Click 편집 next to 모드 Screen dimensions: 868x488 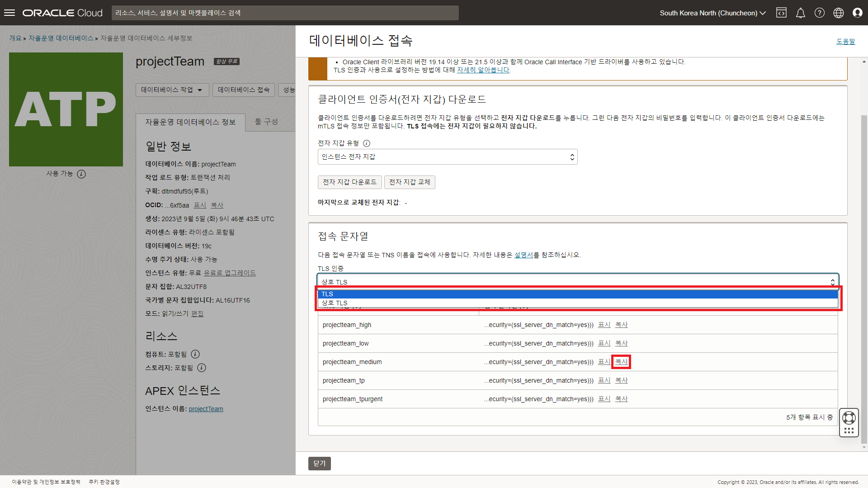point(198,314)
